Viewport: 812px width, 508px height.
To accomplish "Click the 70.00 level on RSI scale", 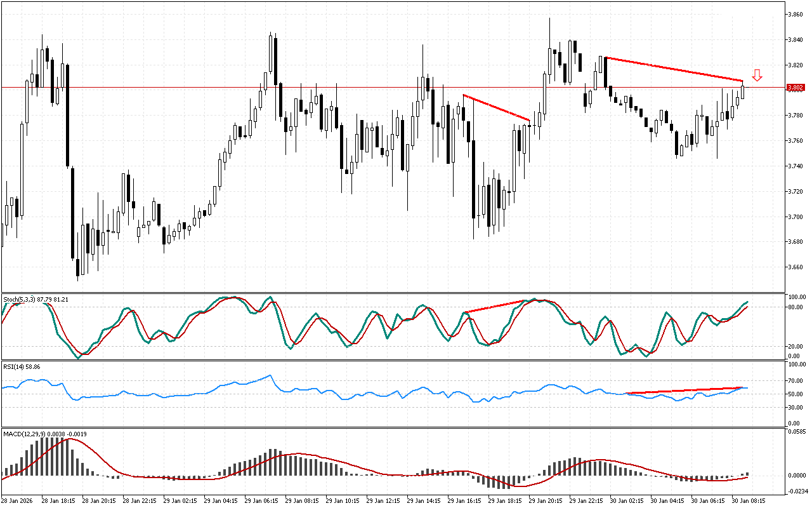I will pos(796,380).
